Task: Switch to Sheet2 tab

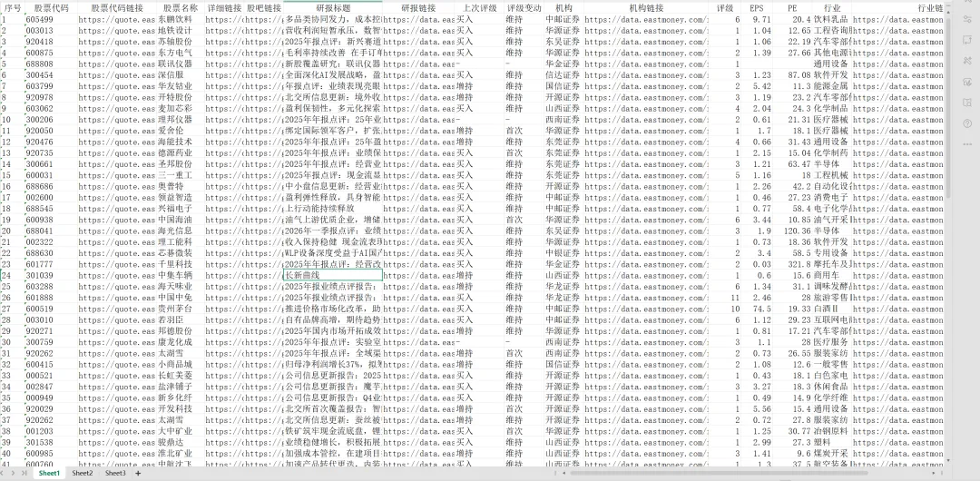Action: (x=83, y=474)
